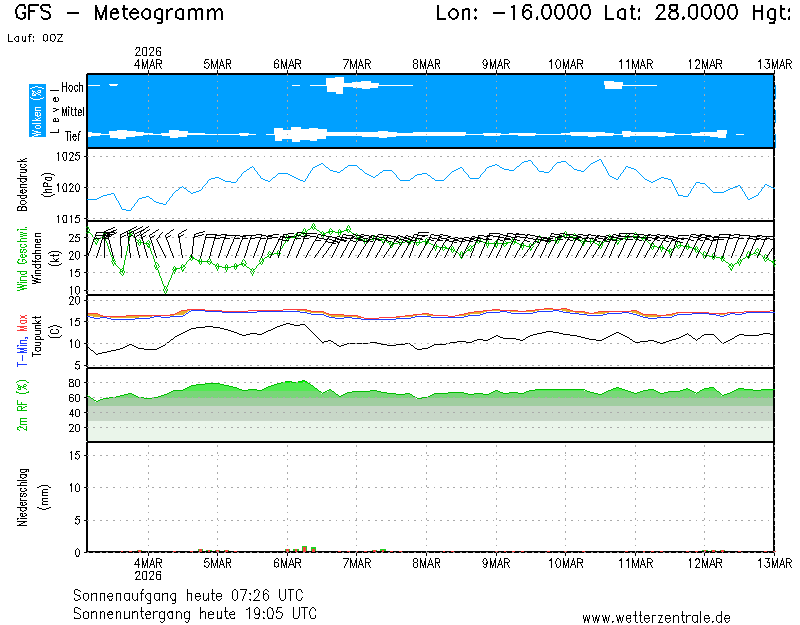
Task: Click the Sonnenaufgang heute 07:26 UTC text
Action: point(192,595)
